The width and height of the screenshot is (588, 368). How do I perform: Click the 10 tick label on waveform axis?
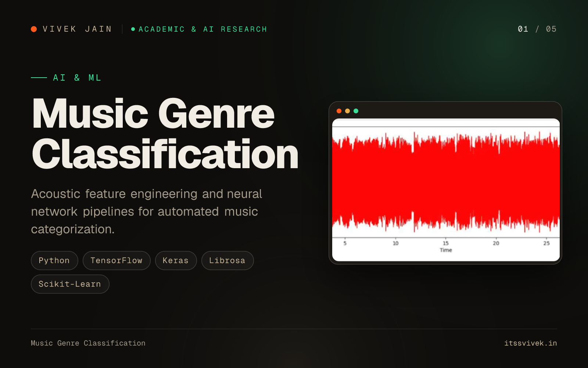click(x=395, y=243)
